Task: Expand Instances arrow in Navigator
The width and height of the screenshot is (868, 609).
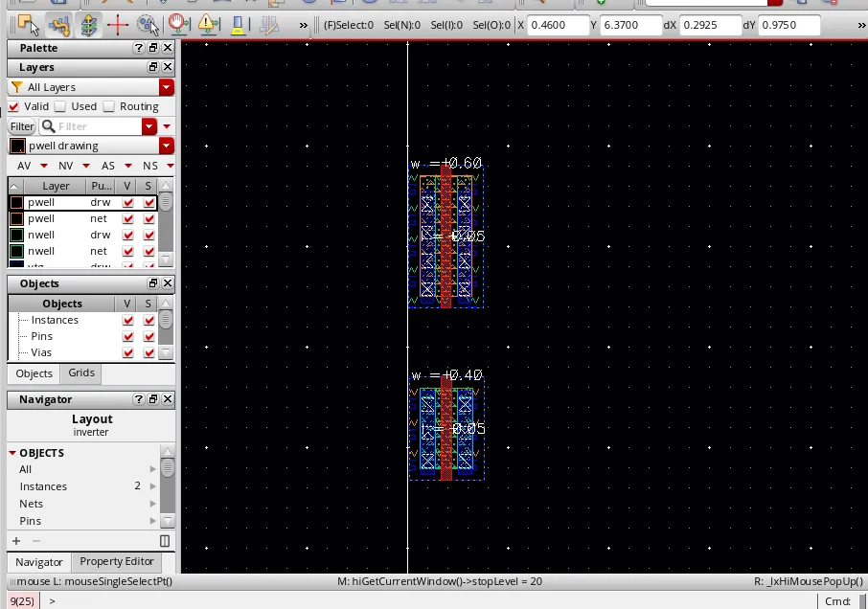Action: (x=153, y=486)
